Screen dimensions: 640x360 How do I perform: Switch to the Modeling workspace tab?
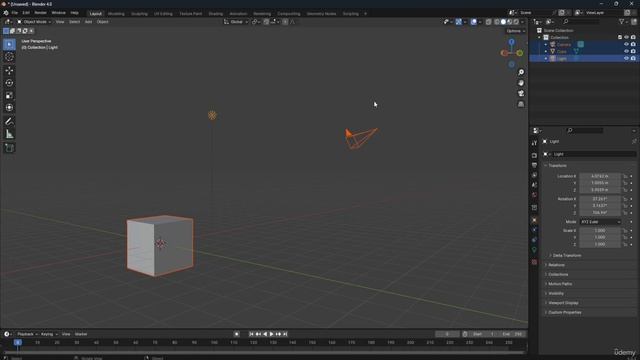pos(116,13)
